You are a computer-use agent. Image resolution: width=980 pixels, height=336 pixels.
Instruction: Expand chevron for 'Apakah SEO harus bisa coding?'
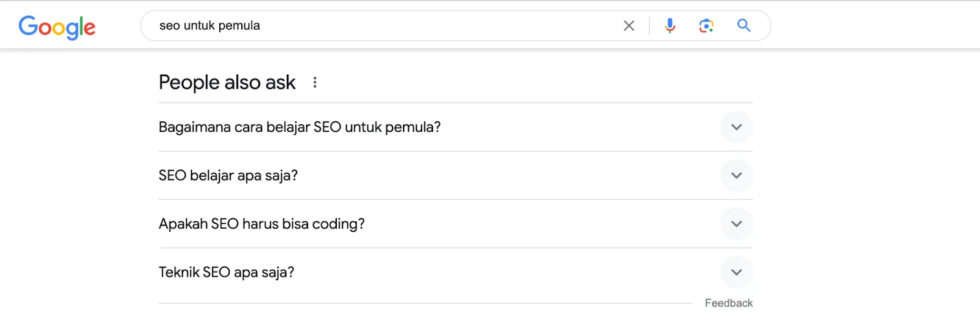pyautogui.click(x=736, y=224)
